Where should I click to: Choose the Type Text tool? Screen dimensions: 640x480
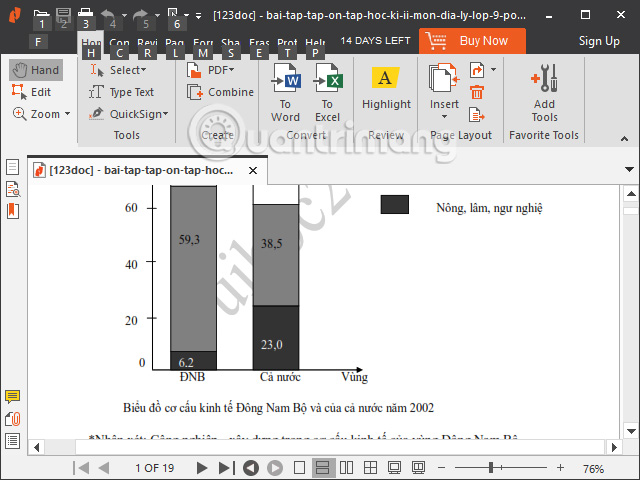click(121, 92)
